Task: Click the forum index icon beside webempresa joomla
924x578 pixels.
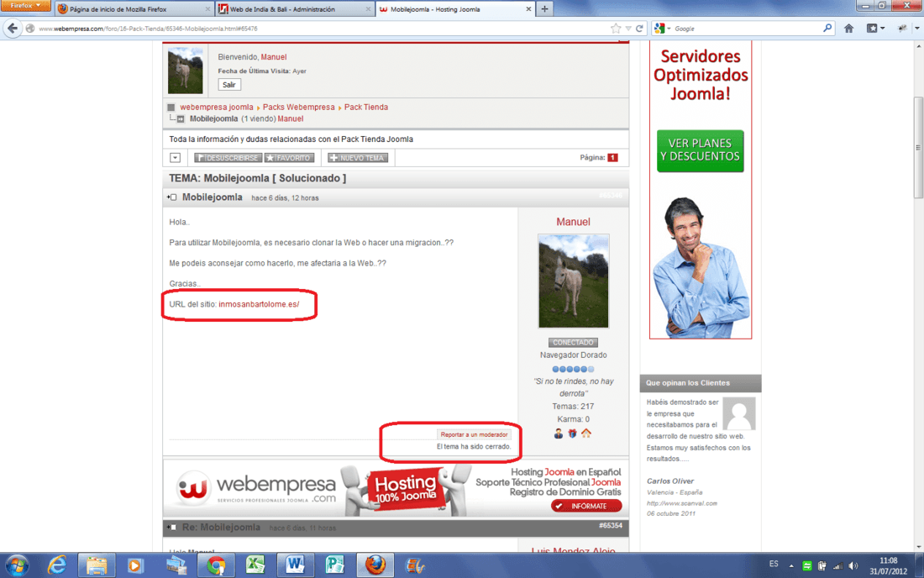Action: [171, 108]
